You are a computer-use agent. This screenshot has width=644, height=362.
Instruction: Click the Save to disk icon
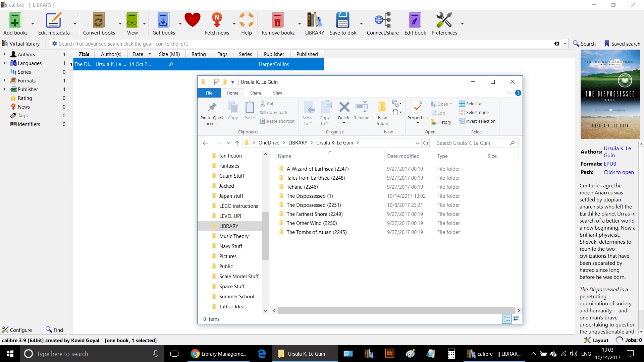(x=342, y=21)
